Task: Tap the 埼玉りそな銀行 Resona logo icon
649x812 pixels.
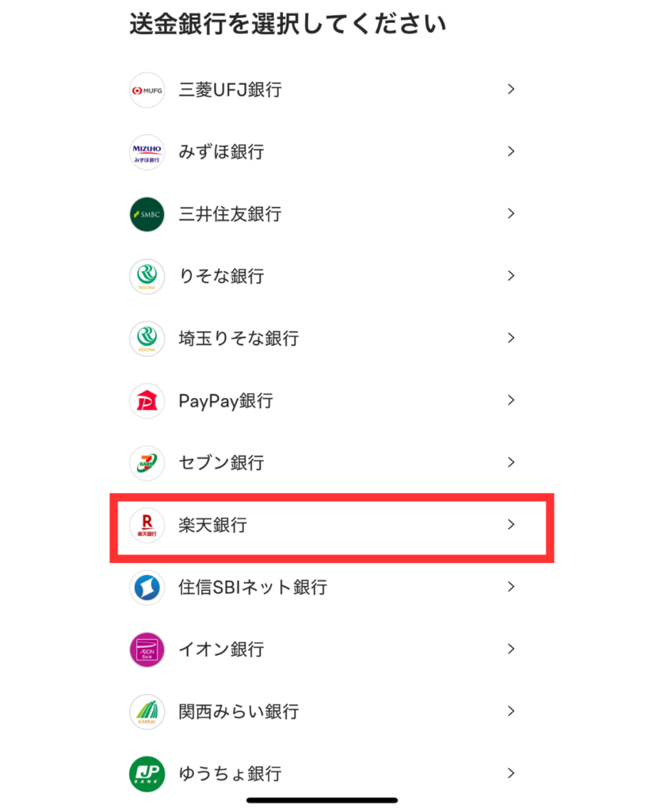Action: tap(147, 339)
